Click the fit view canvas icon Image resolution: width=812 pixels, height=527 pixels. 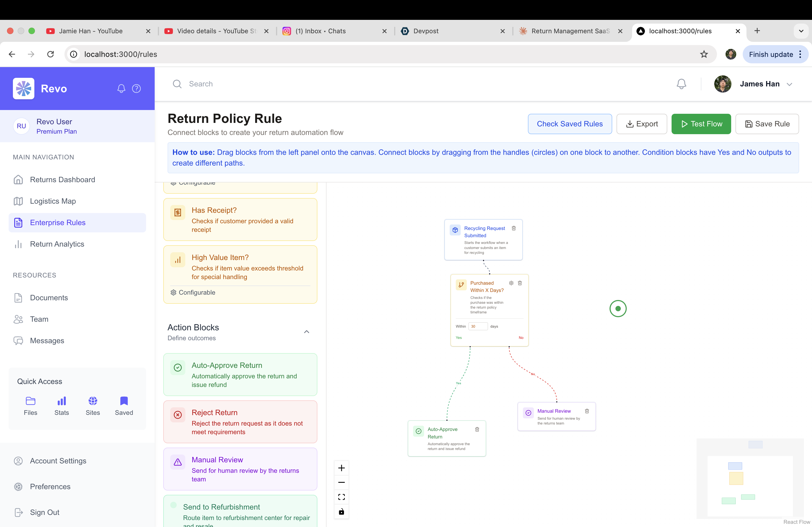coord(341,497)
